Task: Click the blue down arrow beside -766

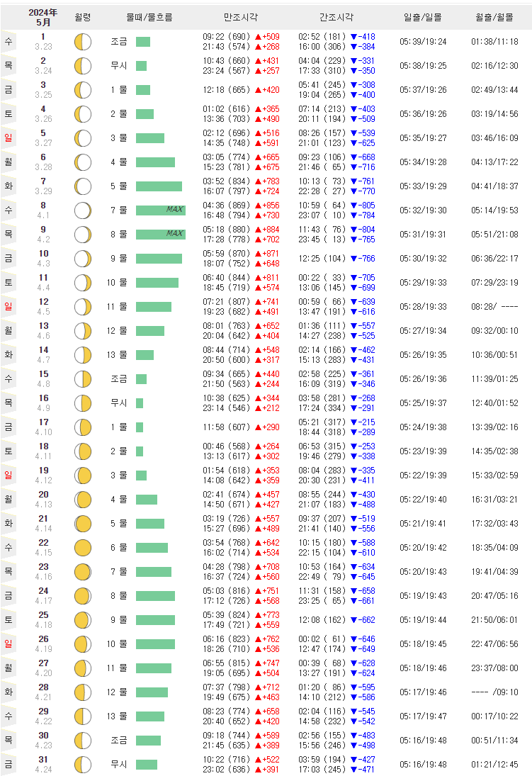Action: [353, 259]
